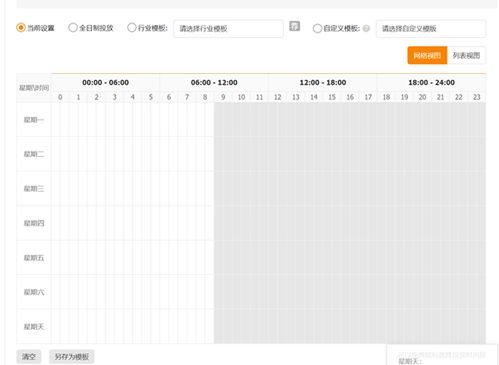This screenshot has height=365, width=499.
Task: Open the 请选择自定义模板 dropdown
Action: click(431, 29)
